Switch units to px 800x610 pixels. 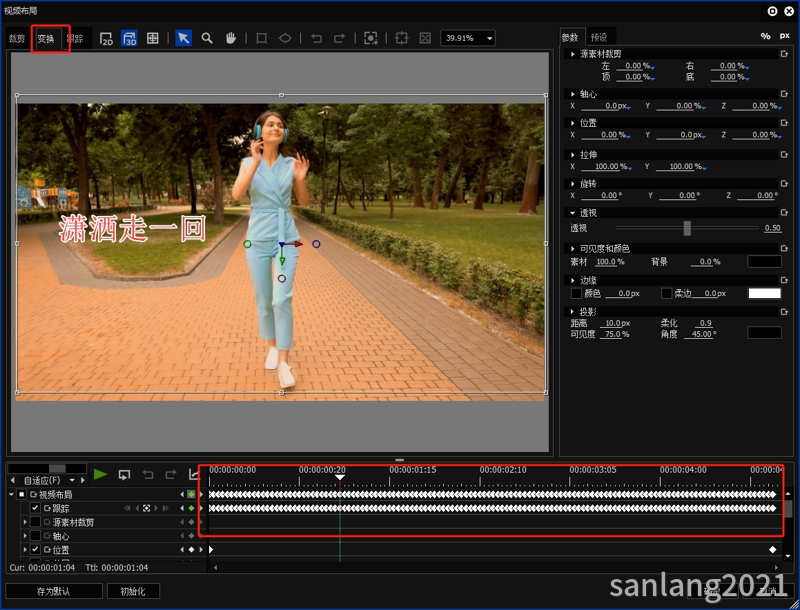[x=785, y=36]
